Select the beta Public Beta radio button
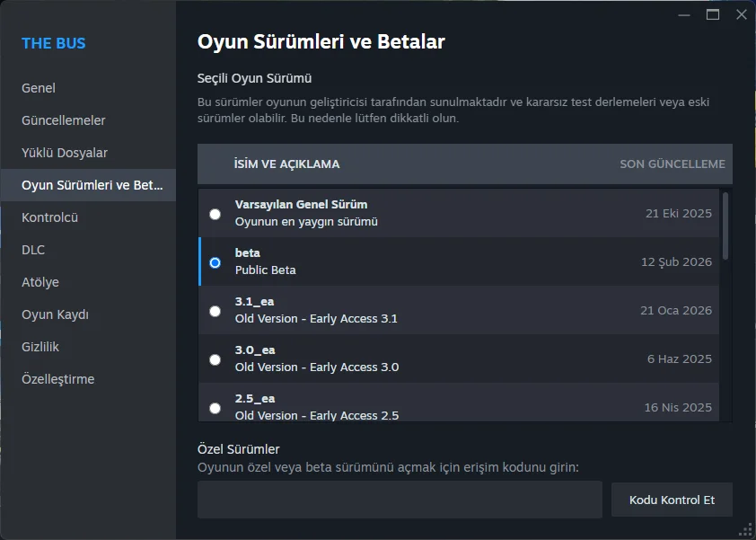 [x=215, y=262]
